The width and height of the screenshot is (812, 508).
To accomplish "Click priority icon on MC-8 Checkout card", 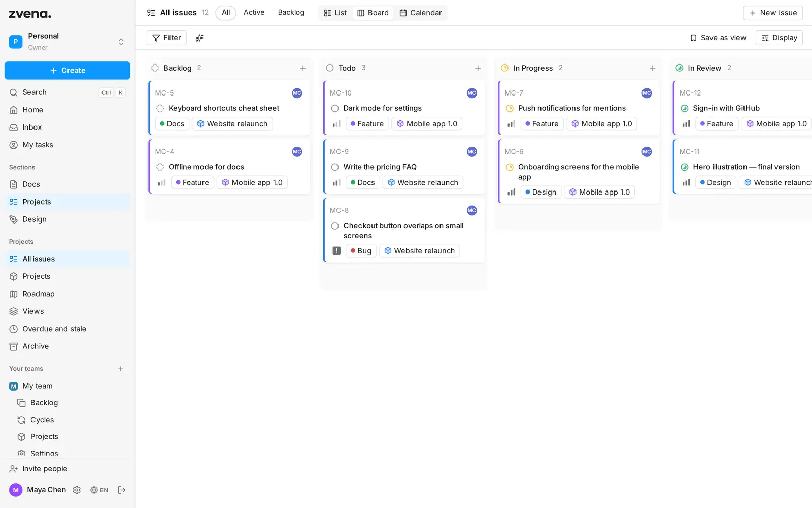I will click(x=336, y=250).
